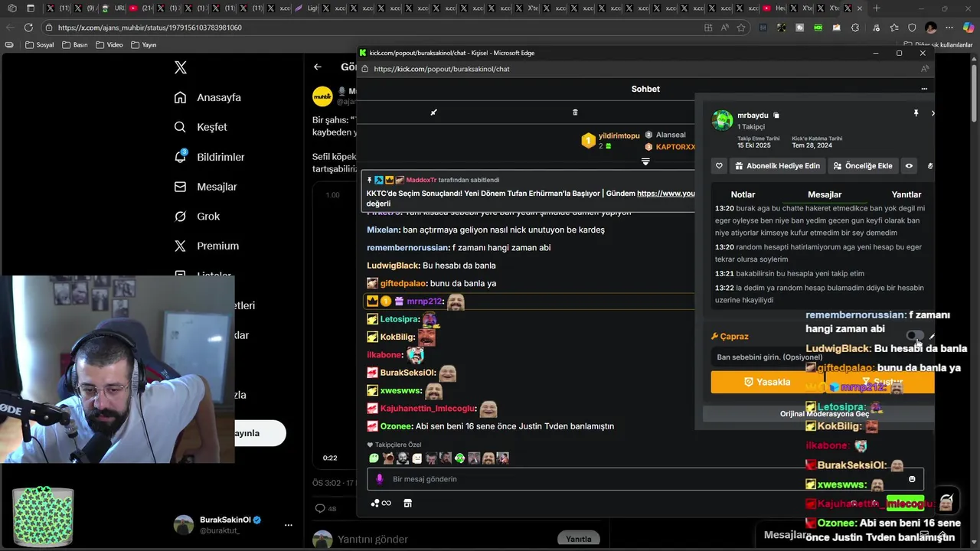980x551 pixels.
Task: Click the Yanıtla reply button on X
Action: point(579,539)
